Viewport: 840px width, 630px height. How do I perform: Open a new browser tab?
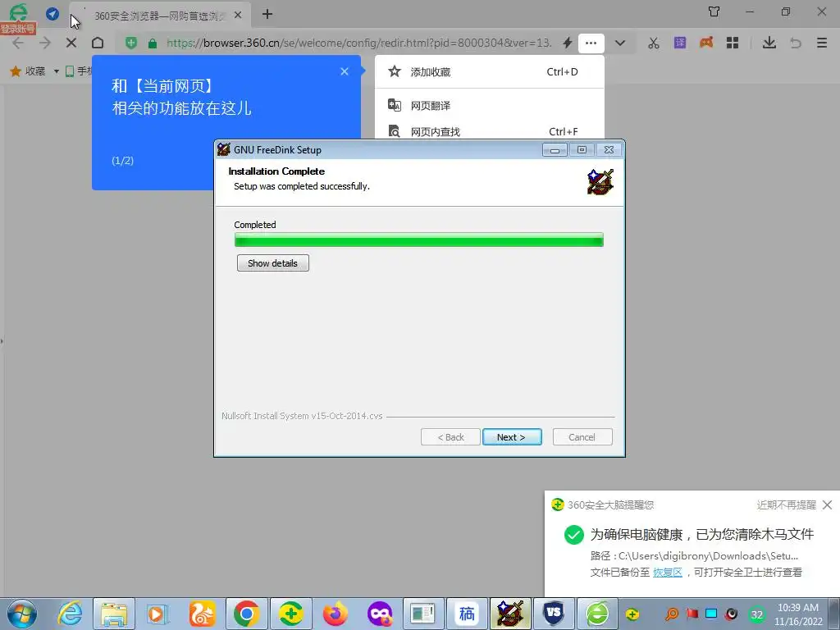[267, 15]
